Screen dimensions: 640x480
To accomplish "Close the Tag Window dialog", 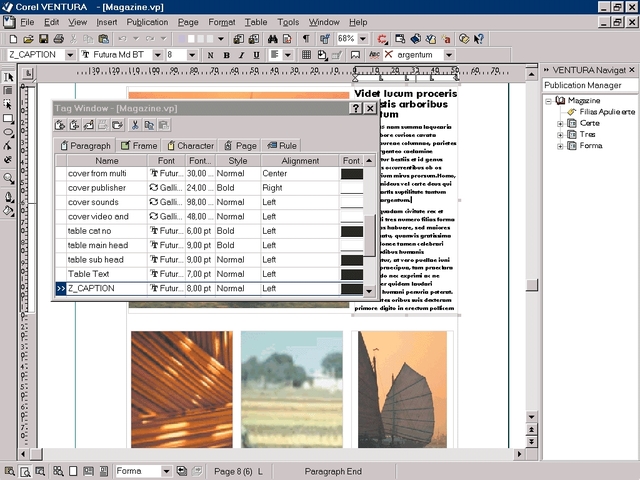I will (x=370, y=108).
